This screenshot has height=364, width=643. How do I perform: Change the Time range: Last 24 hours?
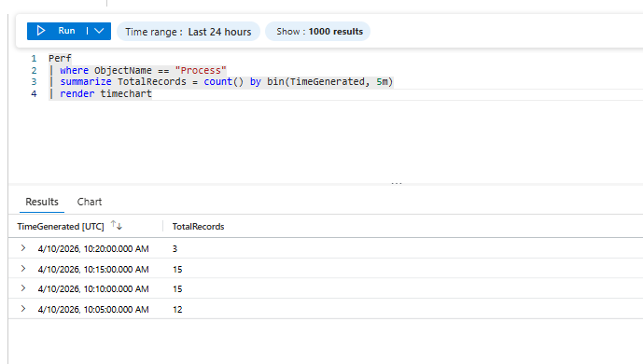point(189,32)
